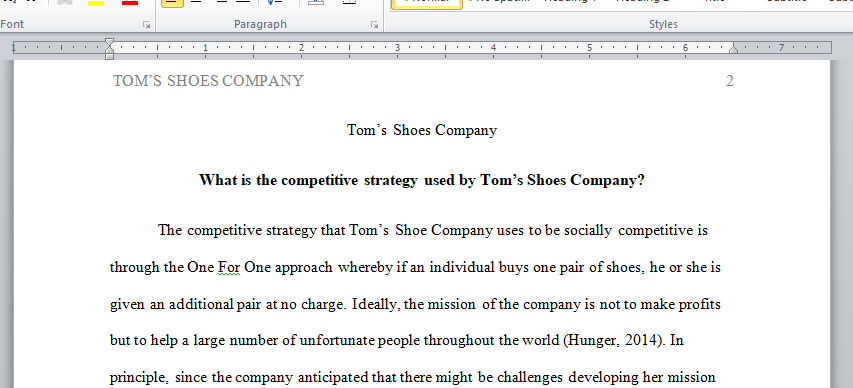This screenshot has height=388, width=853.
Task: Click the centered title Tom's Shoes Company
Action: (422, 131)
